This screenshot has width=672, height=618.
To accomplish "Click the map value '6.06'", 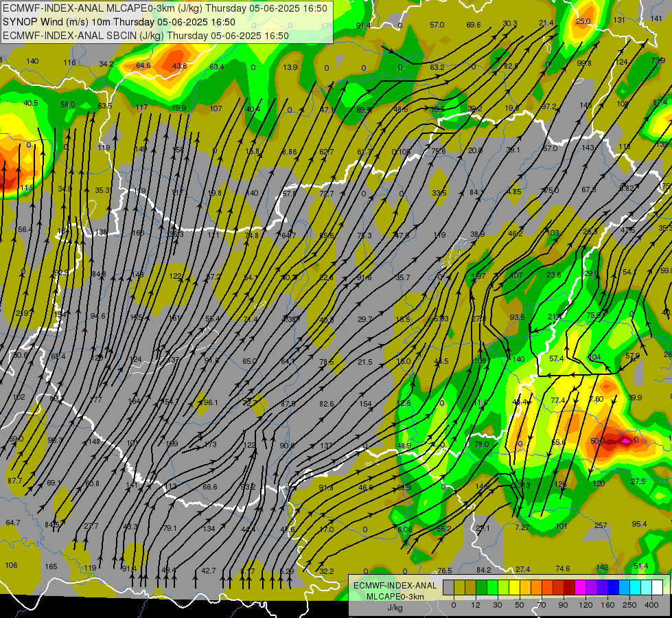I will click(404, 529).
